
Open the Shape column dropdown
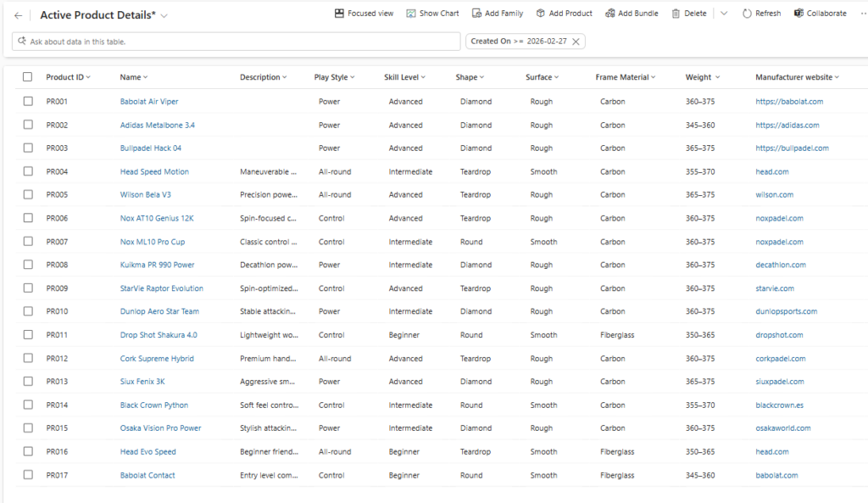[x=482, y=76]
